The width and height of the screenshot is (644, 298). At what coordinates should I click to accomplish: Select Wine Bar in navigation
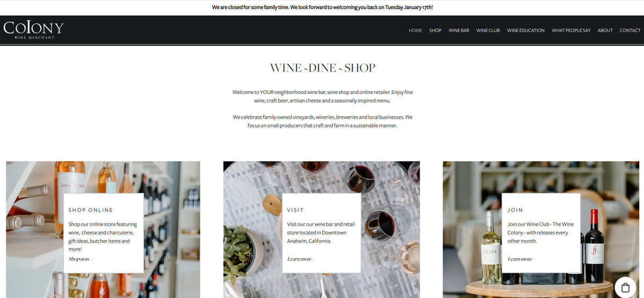pos(459,31)
